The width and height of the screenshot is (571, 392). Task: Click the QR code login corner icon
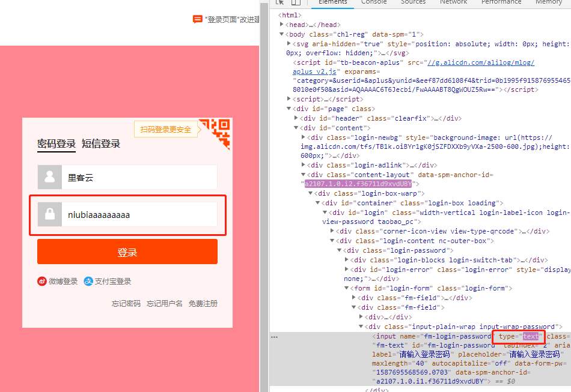pos(216,132)
